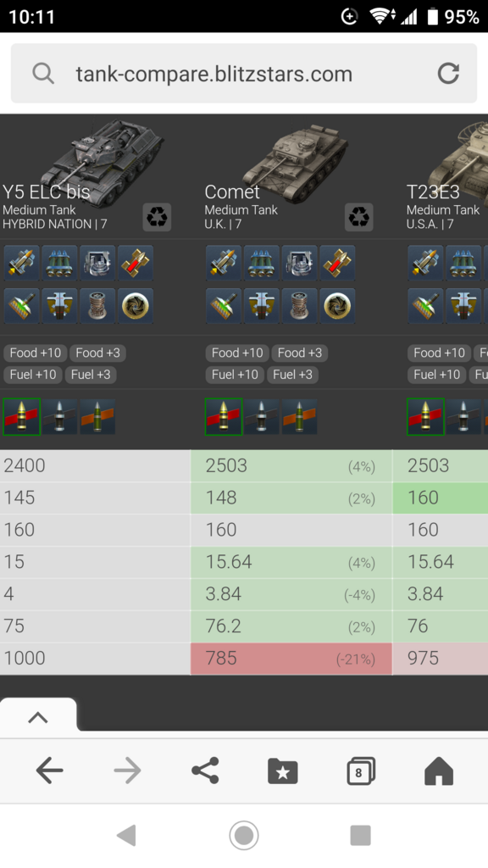Image resolution: width=488 pixels, height=868 pixels.
Task: Select the red AP shell for Y5 ELC bis
Action: 21,417
